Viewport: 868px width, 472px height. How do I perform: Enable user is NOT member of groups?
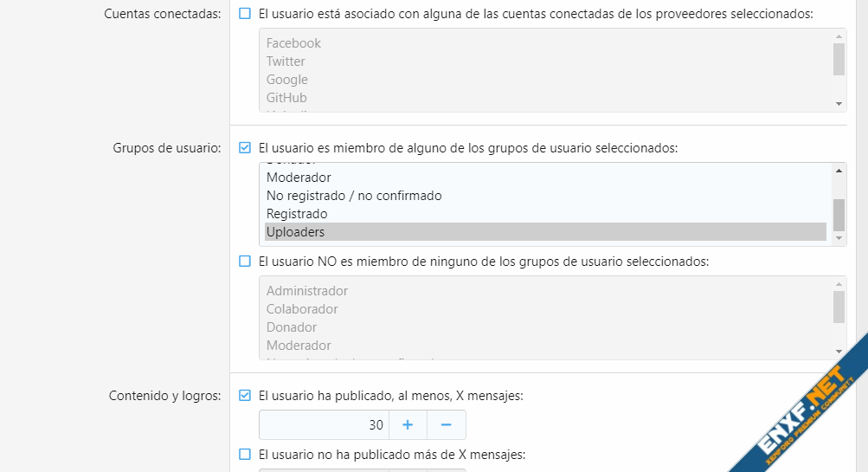[x=245, y=261]
